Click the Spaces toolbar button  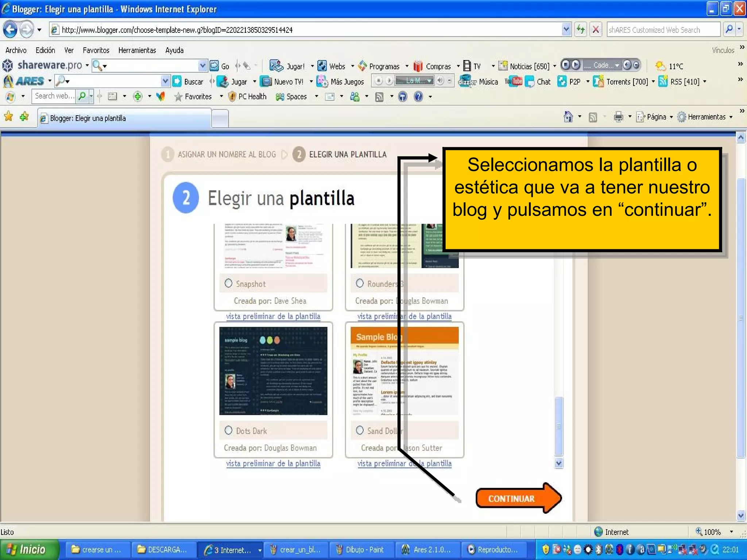(x=291, y=97)
